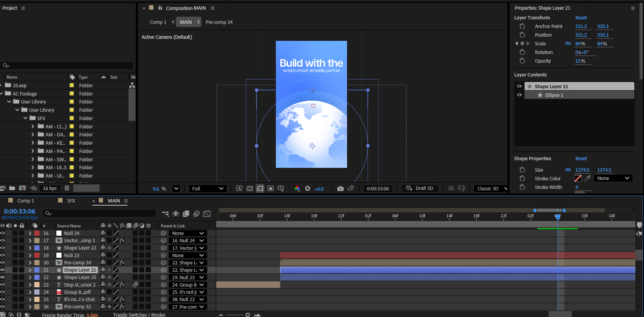The height and width of the screenshot is (317, 644).
Task: Create a new composition from the Project panel
Action: (22, 188)
